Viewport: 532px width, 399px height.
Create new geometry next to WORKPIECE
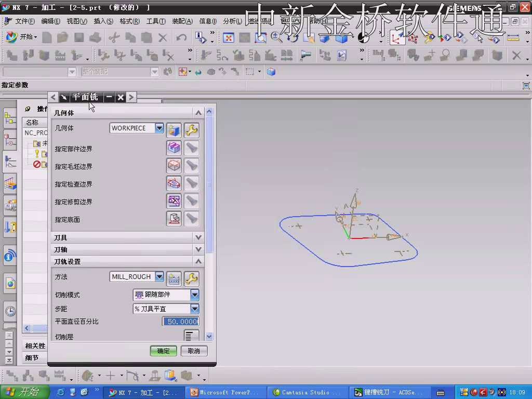click(x=174, y=130)
